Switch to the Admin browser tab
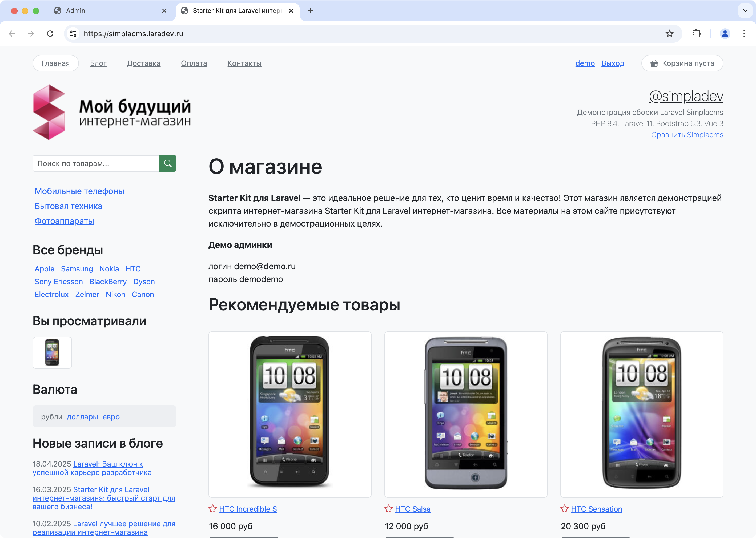 (x=75, y=11)
